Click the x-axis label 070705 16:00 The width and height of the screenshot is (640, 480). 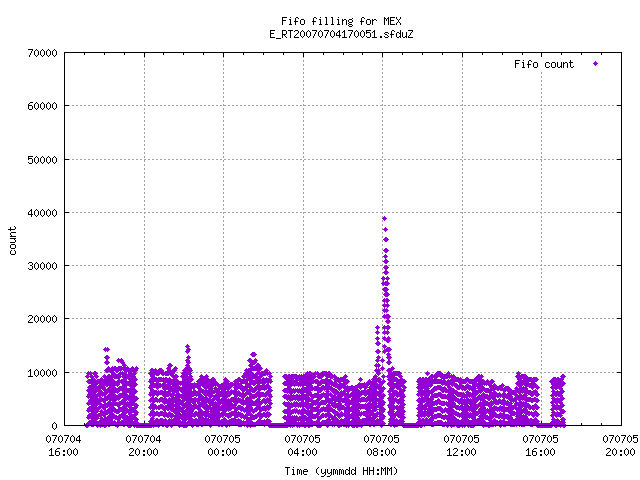pos(541,445)
